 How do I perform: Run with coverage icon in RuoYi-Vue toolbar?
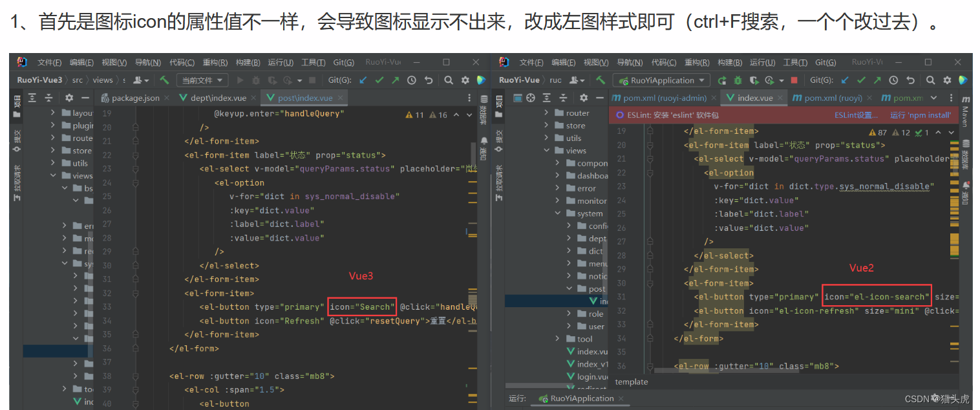753,80
